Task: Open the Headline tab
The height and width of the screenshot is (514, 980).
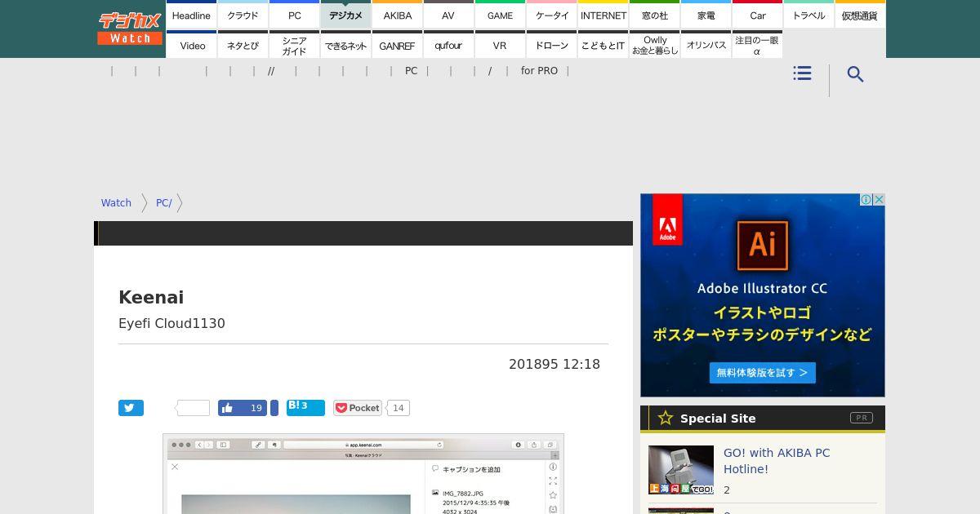Action: [191, 15]
